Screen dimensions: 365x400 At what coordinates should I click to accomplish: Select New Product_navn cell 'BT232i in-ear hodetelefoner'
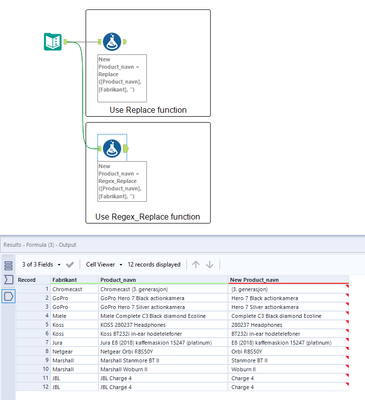coord(288,334)
